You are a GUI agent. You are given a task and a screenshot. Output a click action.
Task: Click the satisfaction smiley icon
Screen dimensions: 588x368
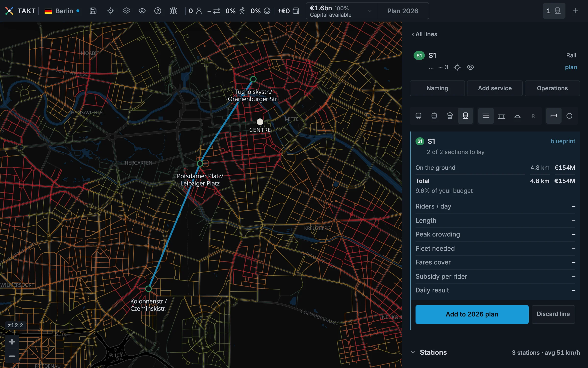[267, 11]
